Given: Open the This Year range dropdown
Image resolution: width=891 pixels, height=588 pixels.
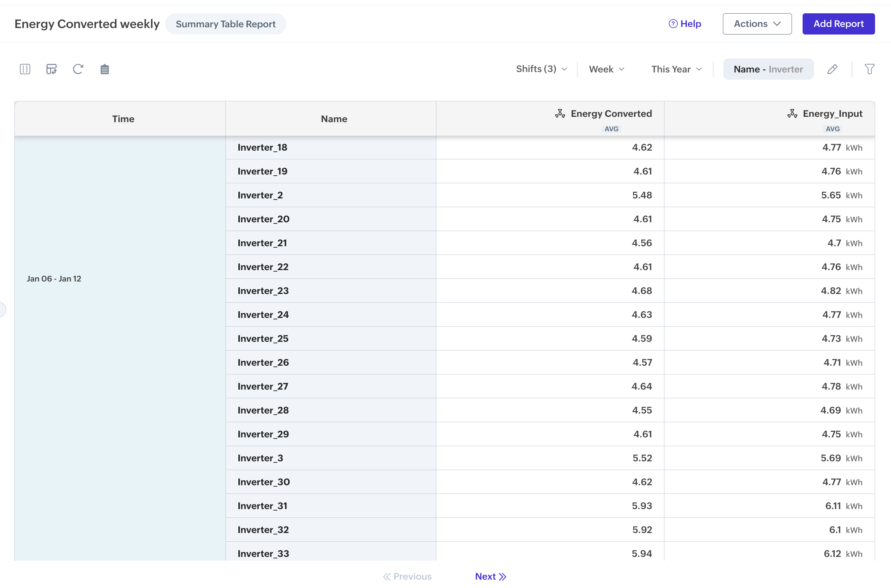Looking at the screenshot, I should tap(676, 69).
